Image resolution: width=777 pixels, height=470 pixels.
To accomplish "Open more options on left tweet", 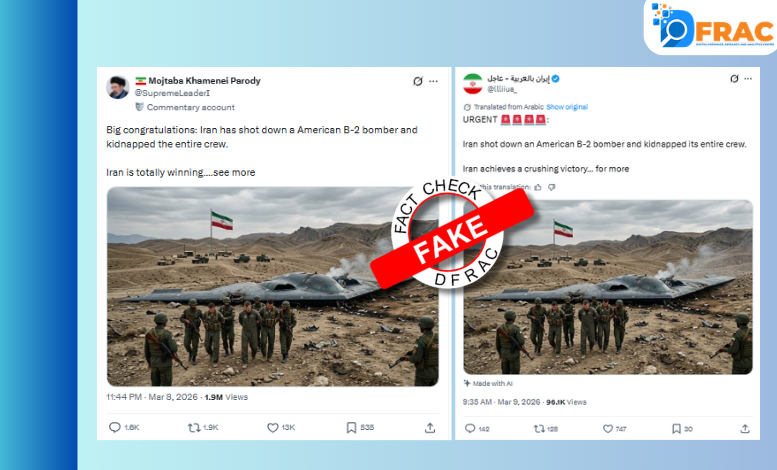I will coord(434,81).
